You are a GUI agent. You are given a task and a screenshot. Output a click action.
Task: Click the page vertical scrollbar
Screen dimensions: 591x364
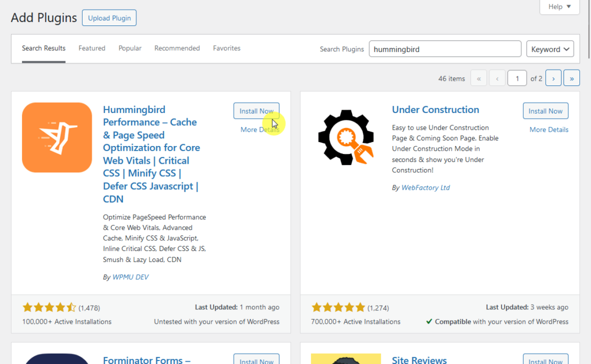[589, 29]
